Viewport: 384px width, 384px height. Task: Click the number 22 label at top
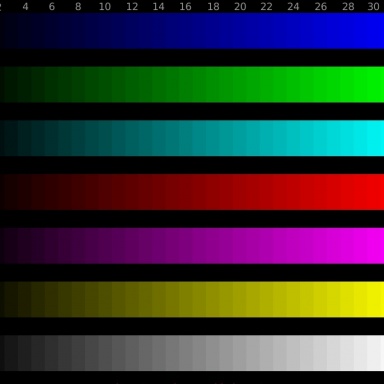coord(266,6)
